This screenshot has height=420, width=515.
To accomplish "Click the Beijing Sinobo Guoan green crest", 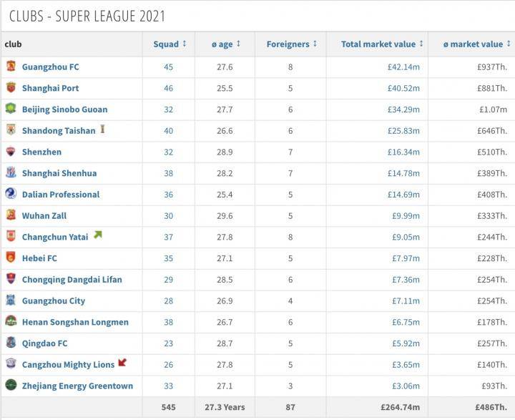I will 11,109.
